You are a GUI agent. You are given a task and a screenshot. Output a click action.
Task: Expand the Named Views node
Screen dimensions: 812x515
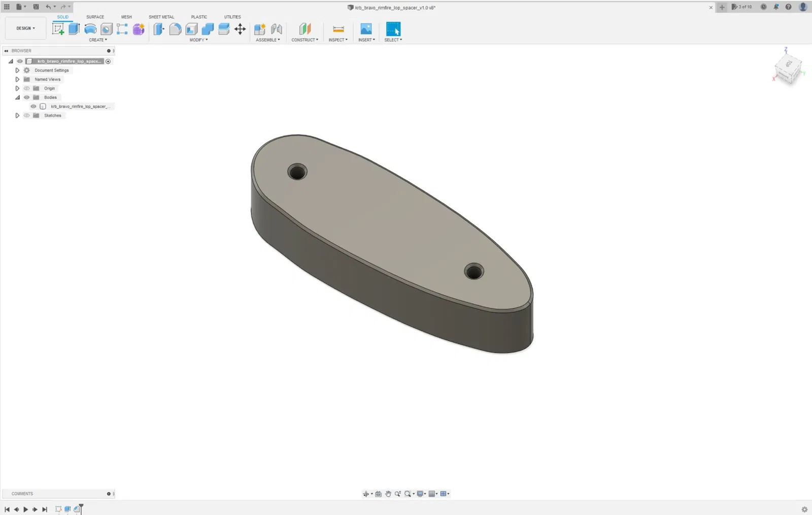17,79
